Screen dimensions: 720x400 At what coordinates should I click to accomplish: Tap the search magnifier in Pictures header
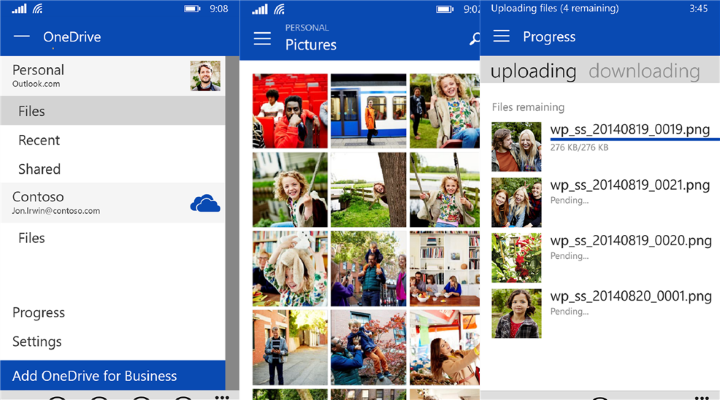475,39
